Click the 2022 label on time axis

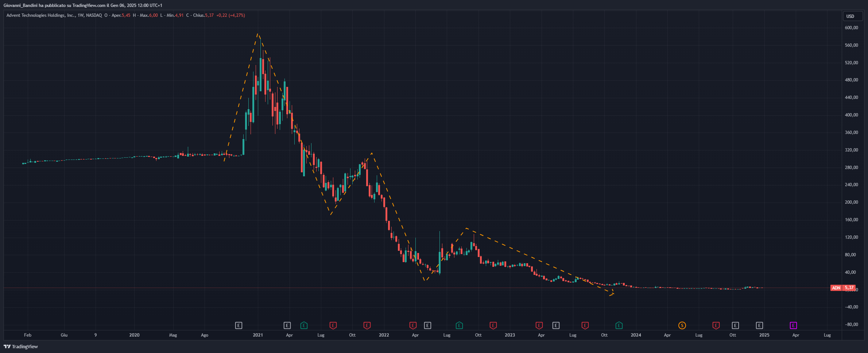coord(384,335)
